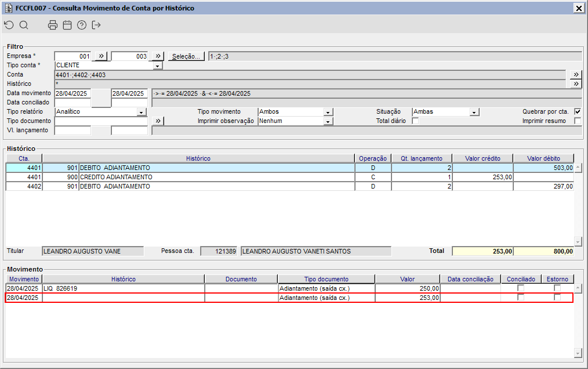This screenshot has height=369, width=588.
Task: Click the 250,00 Valor cell
Action: [407, 288]
